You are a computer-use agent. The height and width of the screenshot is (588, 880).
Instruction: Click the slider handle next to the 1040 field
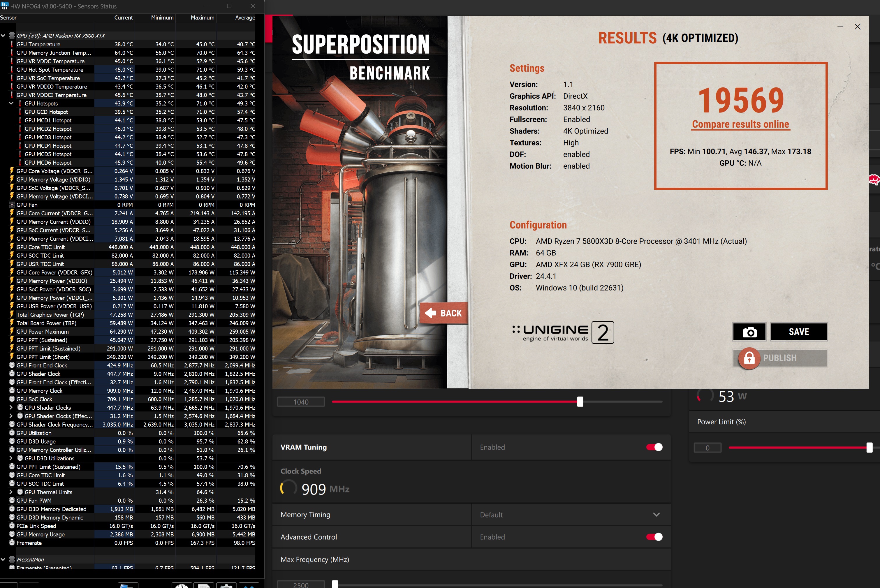tap(580, 402)
